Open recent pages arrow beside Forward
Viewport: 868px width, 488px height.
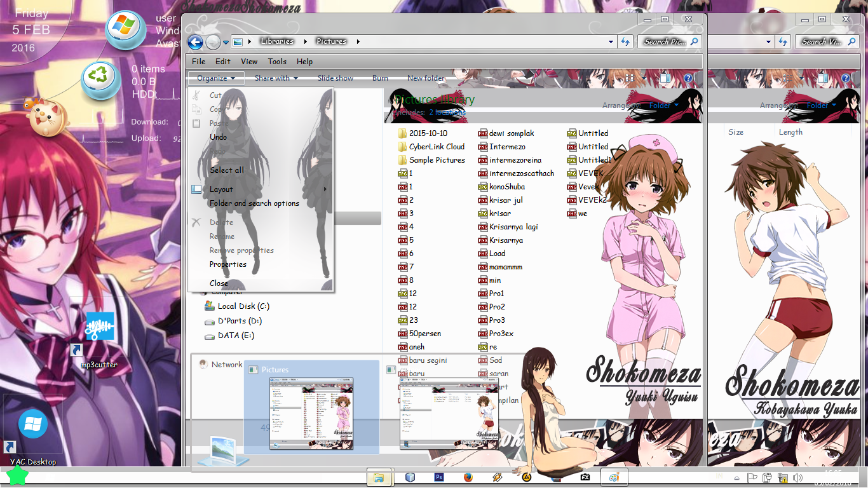coord(226,43)
